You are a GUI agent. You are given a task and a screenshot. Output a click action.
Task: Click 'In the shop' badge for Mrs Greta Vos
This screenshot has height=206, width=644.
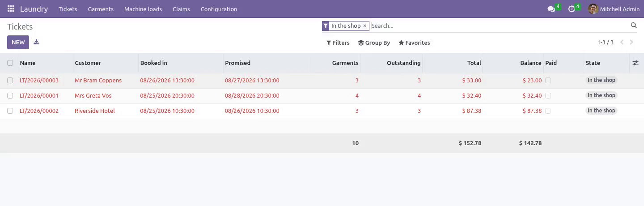pos(602,95)
